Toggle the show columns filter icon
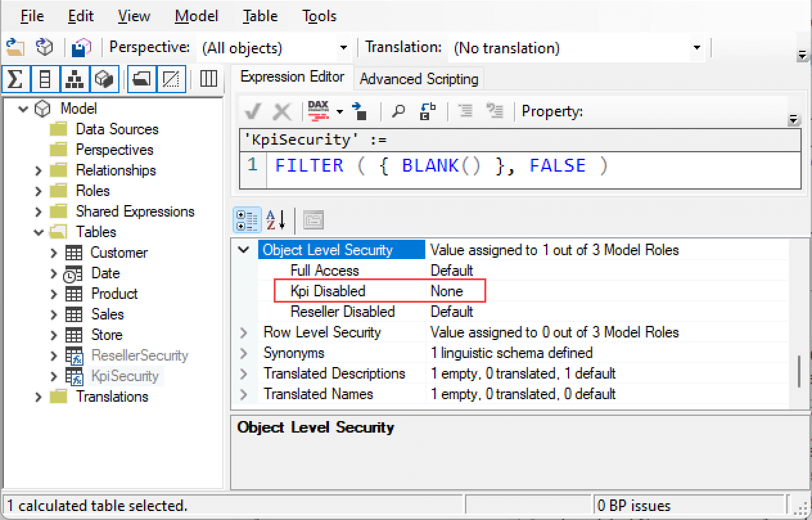 click(44, 78)
